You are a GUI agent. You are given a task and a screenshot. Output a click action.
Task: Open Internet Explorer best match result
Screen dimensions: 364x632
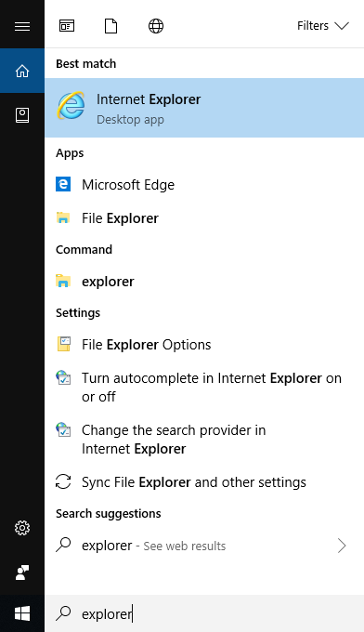(x=204, y=108)
